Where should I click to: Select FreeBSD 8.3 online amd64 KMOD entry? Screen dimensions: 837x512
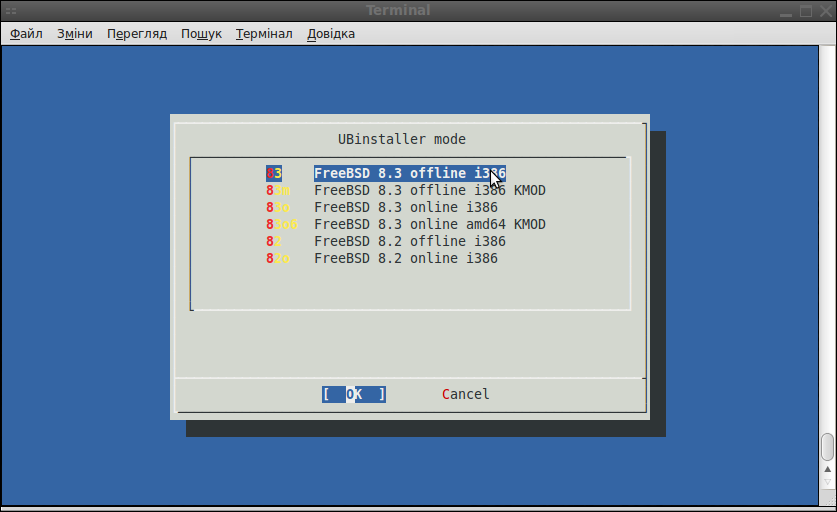(x=430, y=224)
